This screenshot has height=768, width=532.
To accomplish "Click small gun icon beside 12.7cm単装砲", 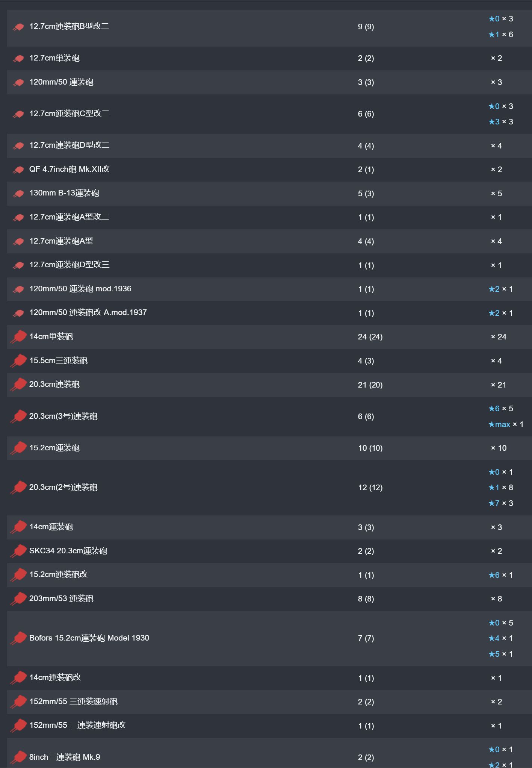I will [x=18, y=59].
